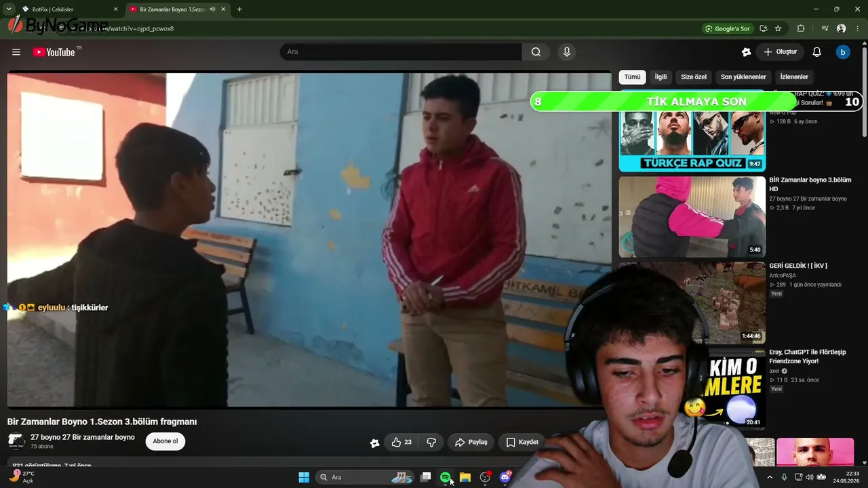Open the 27 boyno channel avatar
Image resolution: width=868 pixels, height=488 pixels.
[x=16, y=441]
